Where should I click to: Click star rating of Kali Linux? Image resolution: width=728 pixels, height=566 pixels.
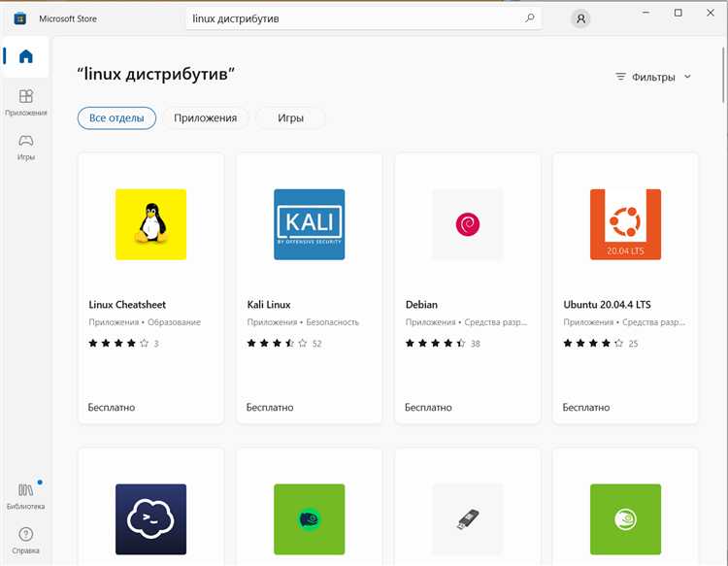[277, 344]
